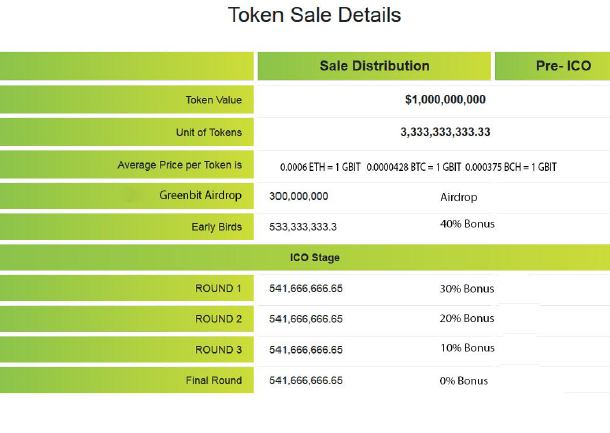Viewport: 610px width, 433px height.
Task: Click the Token Sale Details title
Action: point(315,16)
